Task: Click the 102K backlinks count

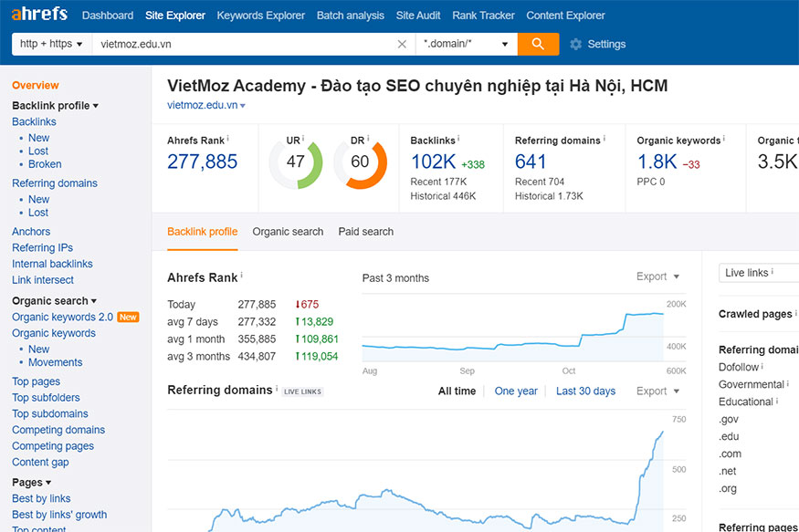Action: pos(433,162)
